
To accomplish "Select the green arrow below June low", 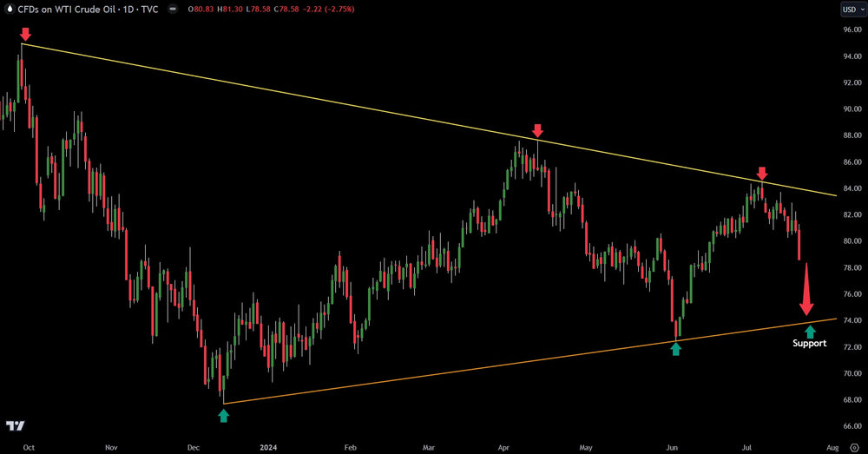I will [x=676, y=348].
